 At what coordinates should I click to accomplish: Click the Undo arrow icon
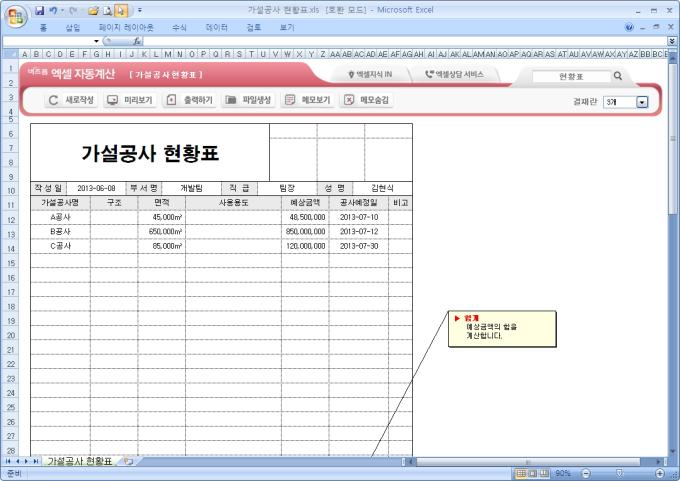[53, 10]
